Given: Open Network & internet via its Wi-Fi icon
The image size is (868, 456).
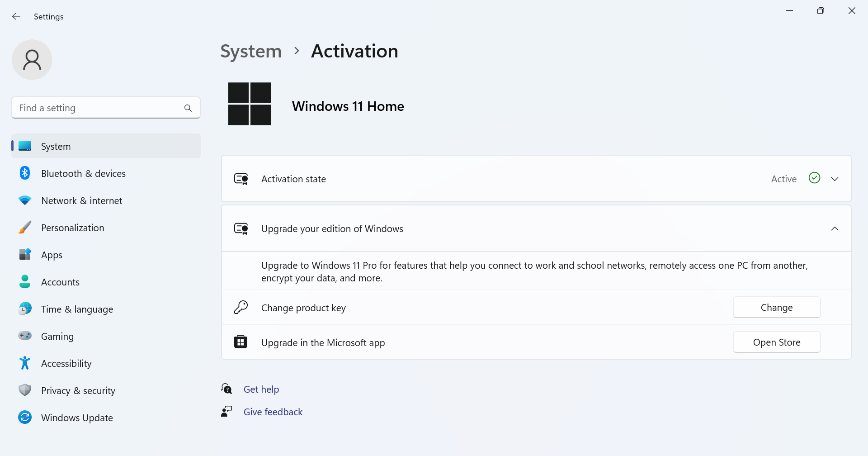Looking at the screenshot, I should pyautogui.click(x=25, y=200).
